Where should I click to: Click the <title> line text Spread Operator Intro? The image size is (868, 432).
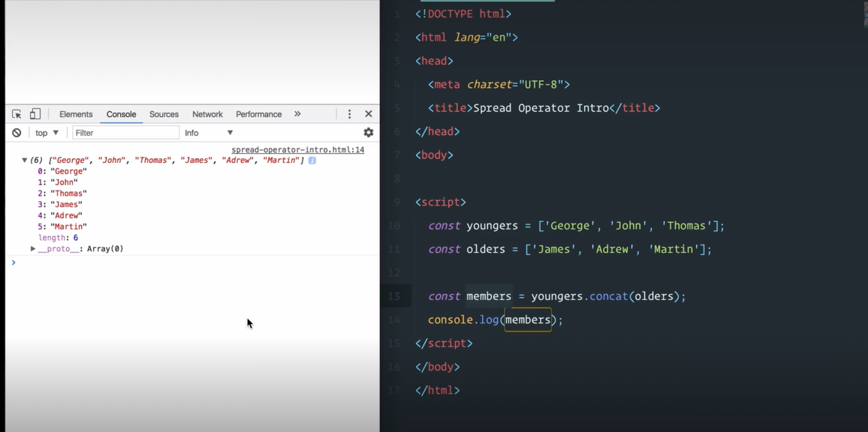pos(541,108)
